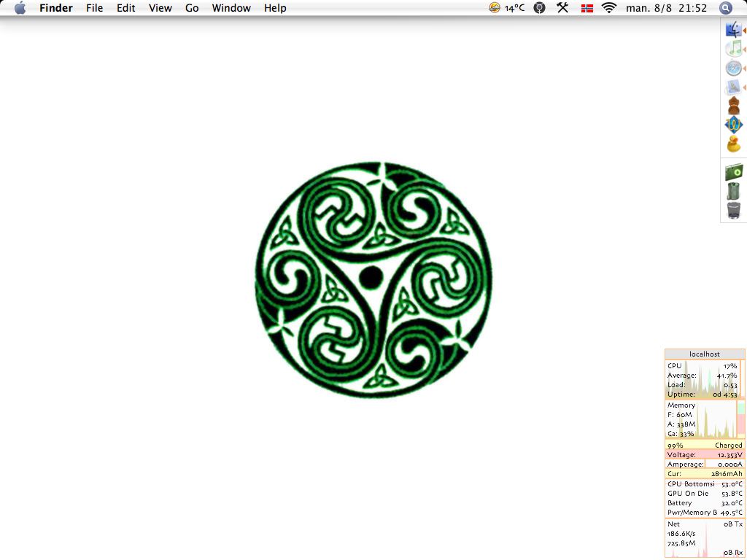747x560 pixels.
Task: Click the 99% Charged battery bar
Action: click(705, 446)
